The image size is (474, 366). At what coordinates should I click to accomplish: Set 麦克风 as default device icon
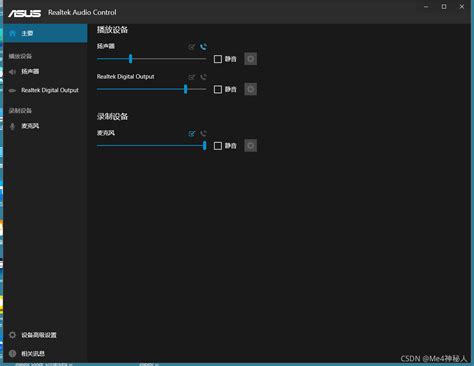(x=192, y=134)
